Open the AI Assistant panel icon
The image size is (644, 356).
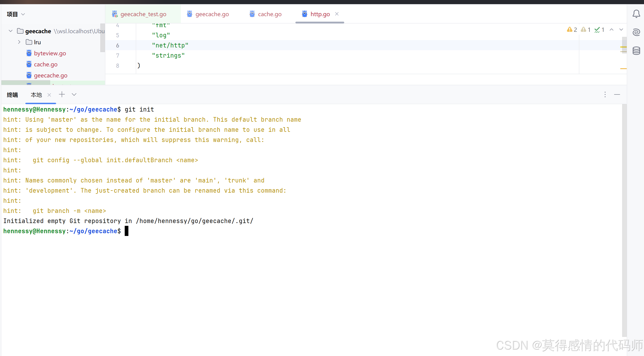click(636, 32)
